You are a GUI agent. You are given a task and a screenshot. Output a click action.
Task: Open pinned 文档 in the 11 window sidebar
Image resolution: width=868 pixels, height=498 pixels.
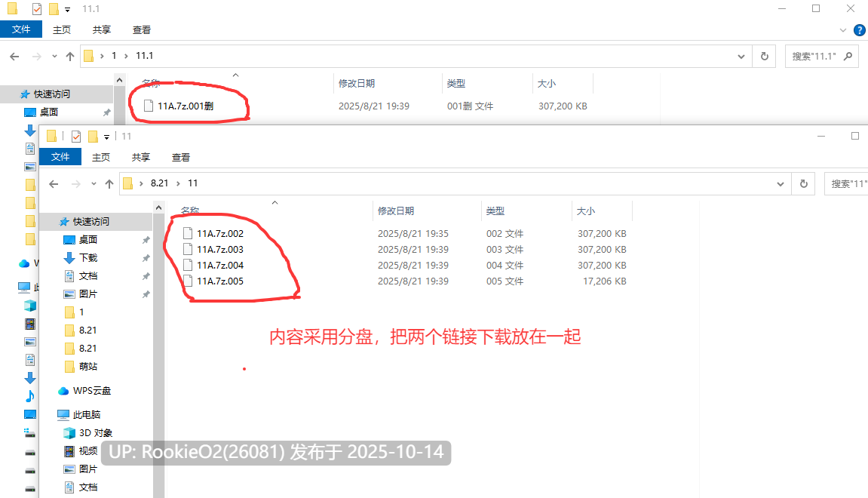pos(88,276)
